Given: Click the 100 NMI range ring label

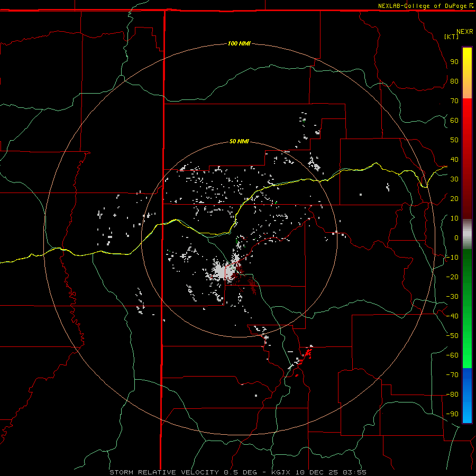Looking at the screenshot, I should coord(239,43).
